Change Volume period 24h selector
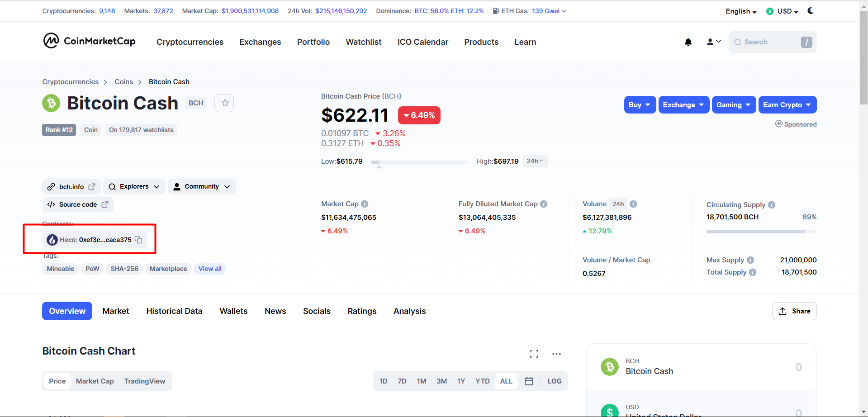 click(x=618, y=204)
